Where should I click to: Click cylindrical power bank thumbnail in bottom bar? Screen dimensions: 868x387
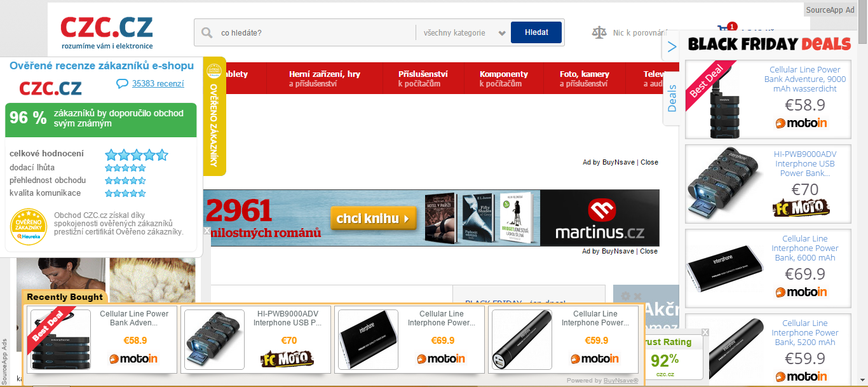coord(522,340)
